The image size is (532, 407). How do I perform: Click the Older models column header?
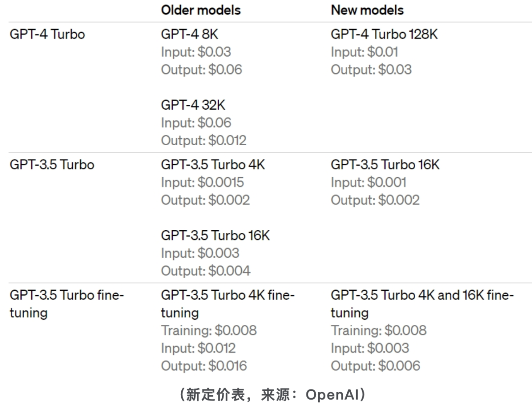(x=200, y=10)
